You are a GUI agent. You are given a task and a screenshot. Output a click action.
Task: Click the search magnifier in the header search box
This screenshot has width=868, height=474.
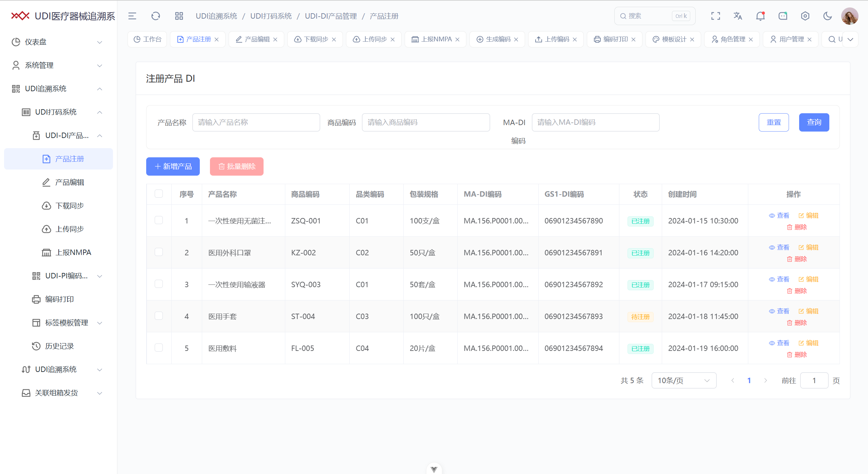pos(623,16)
